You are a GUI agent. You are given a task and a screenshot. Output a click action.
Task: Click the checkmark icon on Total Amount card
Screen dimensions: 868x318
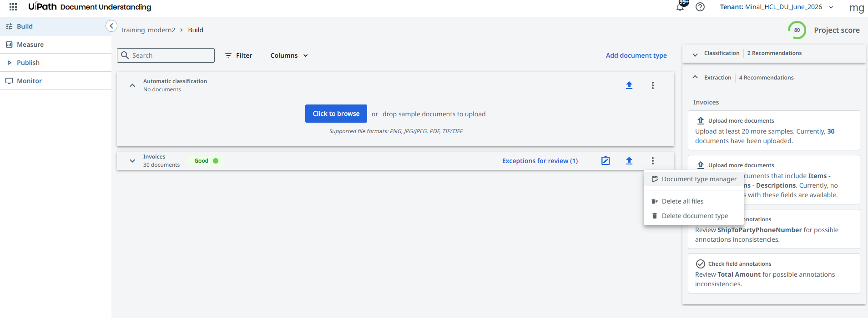[701, 264]
